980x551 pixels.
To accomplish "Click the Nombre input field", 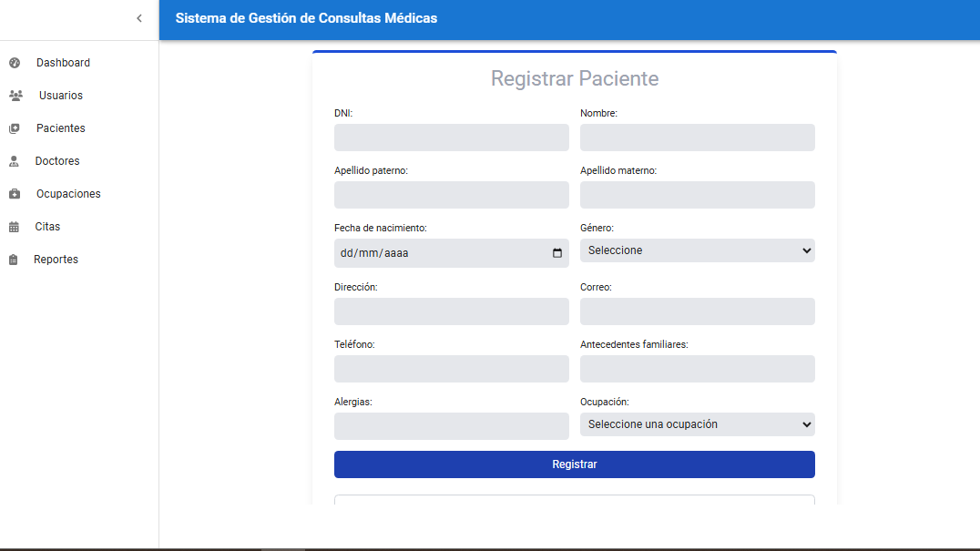I will [697, 138].
